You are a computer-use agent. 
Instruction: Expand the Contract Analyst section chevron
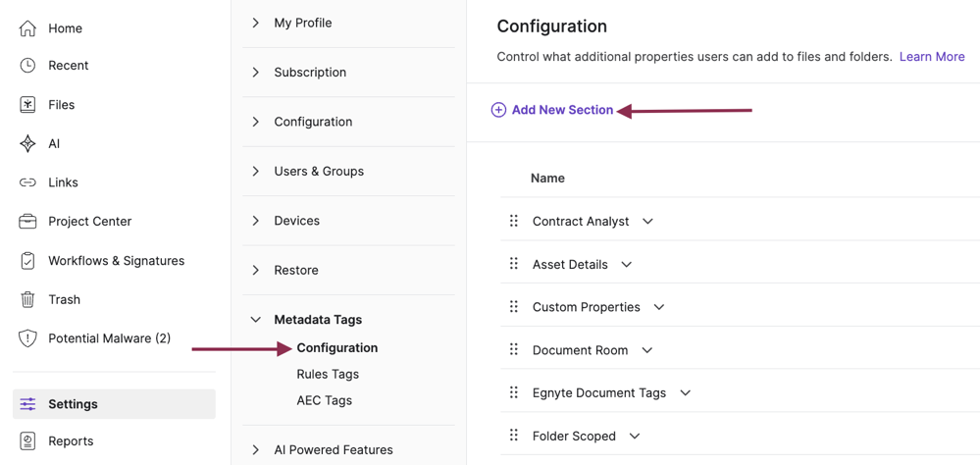pyautogui.click(x=647, y=222)
